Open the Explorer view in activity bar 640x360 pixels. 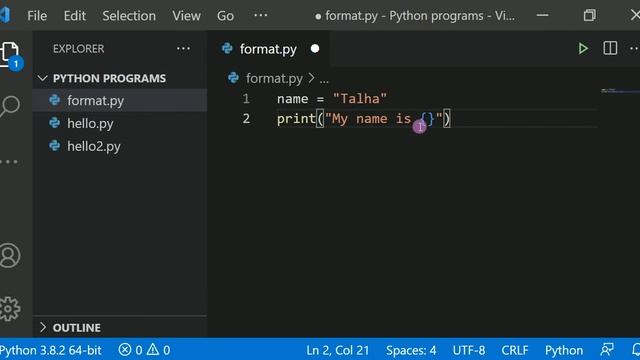9,54
